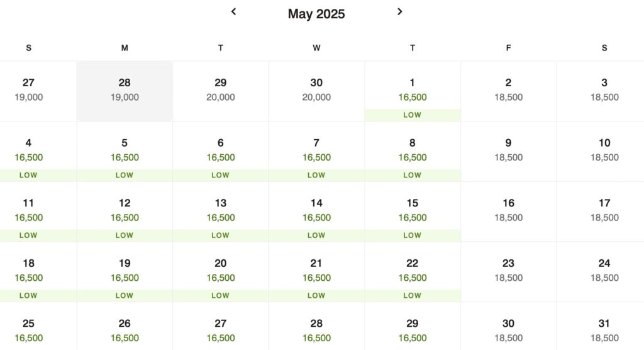Select April 28 highlighted date
This screenshot has height=350, width=644.
pos(125,91)
